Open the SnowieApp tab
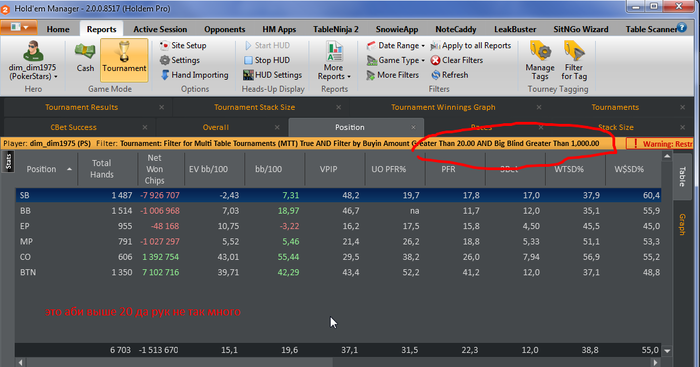700x367 pixels. [x=397, y=29]
